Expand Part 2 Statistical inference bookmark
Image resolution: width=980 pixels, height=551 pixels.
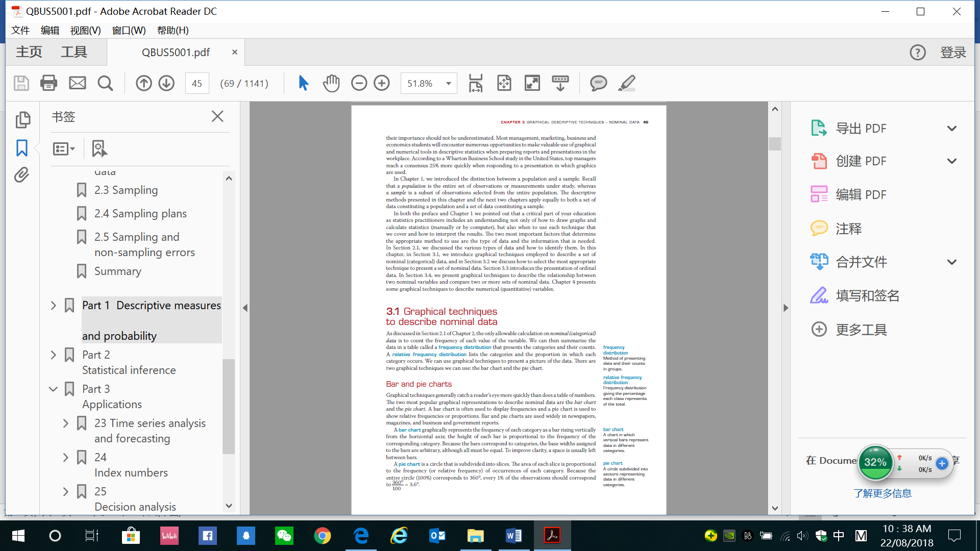tap(53, 355)
